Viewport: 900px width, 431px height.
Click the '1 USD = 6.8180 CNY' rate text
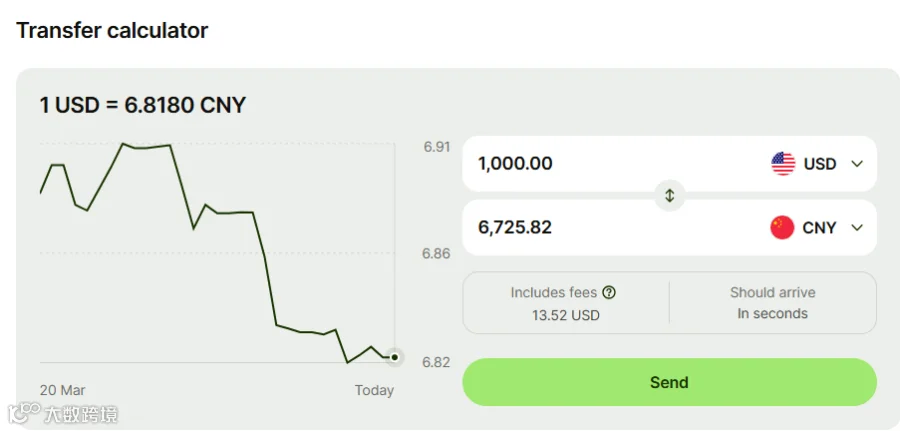(x=143, y=105)
